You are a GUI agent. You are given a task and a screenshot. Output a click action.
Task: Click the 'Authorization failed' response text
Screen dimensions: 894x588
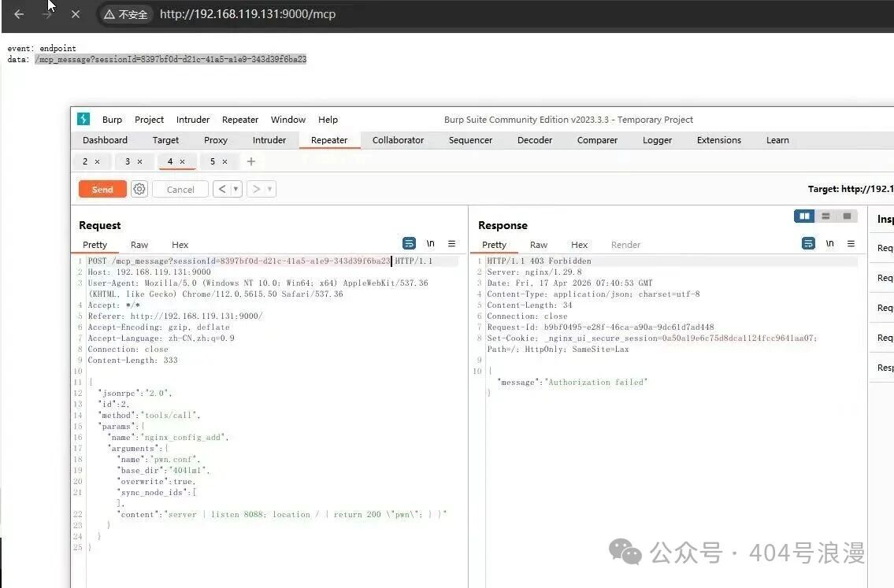tap(596, 383)
